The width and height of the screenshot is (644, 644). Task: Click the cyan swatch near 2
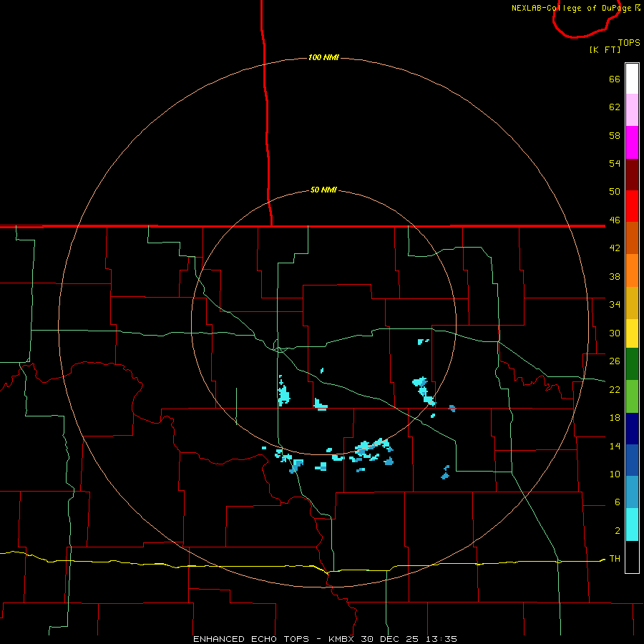632,525
